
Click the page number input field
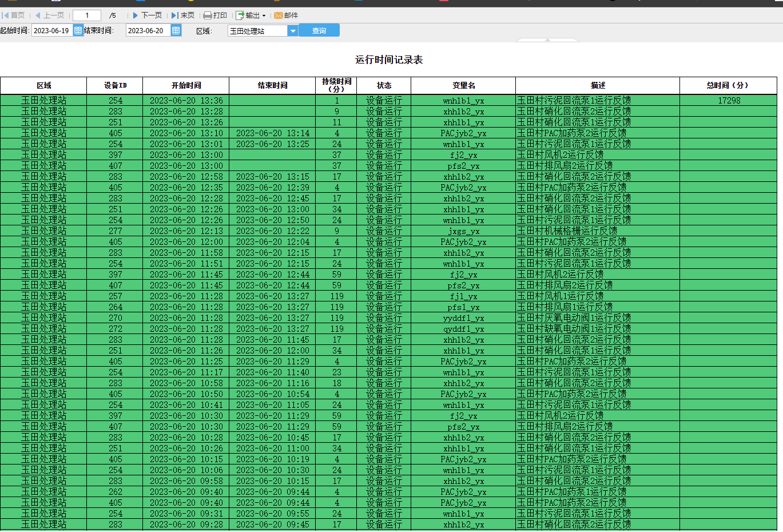click(x=87, y=15)
